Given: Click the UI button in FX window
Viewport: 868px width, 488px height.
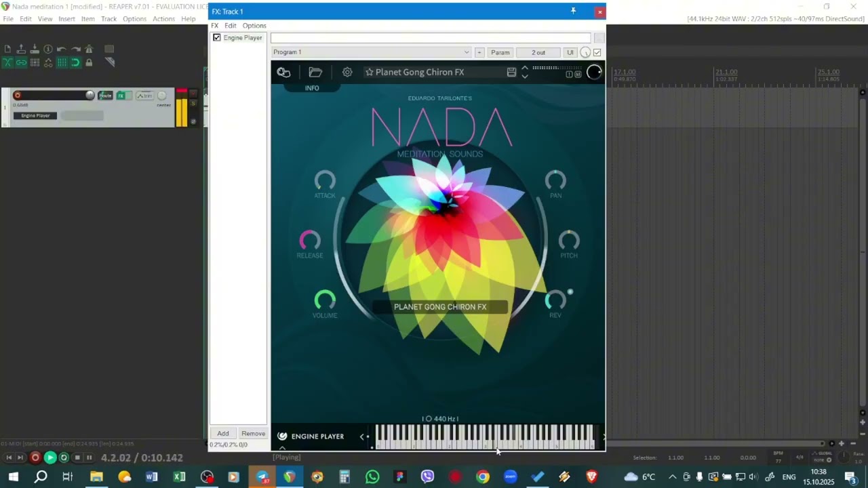Looking at the screenshot, I should point(570,52).
